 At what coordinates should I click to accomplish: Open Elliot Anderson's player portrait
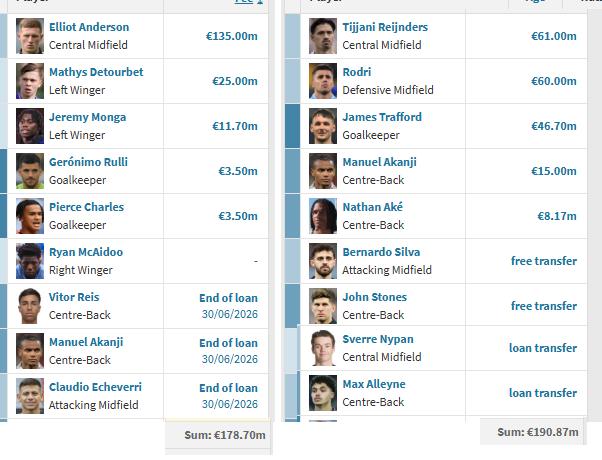(x=30, y=36)
